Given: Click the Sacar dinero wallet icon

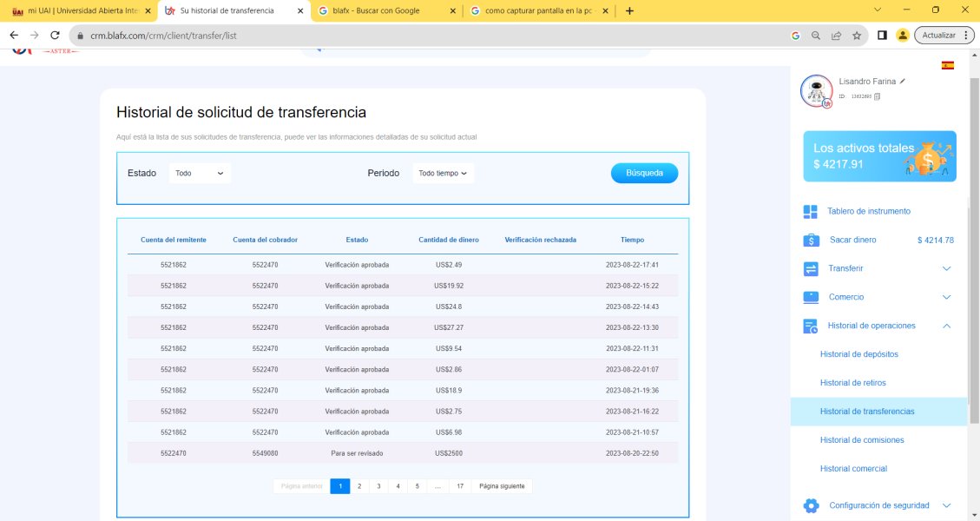Looking at the screenshot, I should 811,241.
